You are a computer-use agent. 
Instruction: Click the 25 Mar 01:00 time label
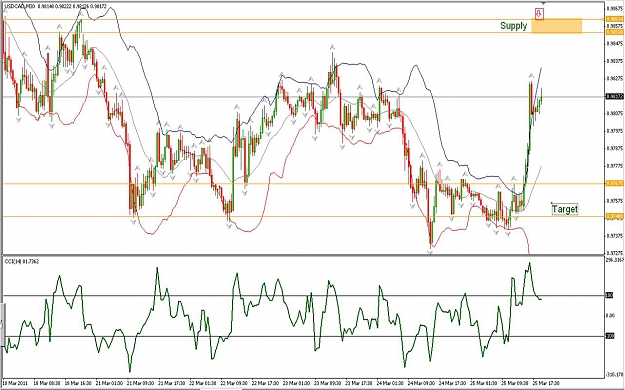tap(483, 383)
